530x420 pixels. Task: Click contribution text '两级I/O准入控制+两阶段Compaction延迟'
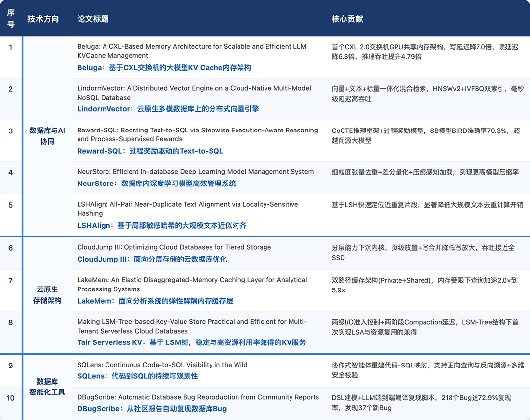(425, 327)
